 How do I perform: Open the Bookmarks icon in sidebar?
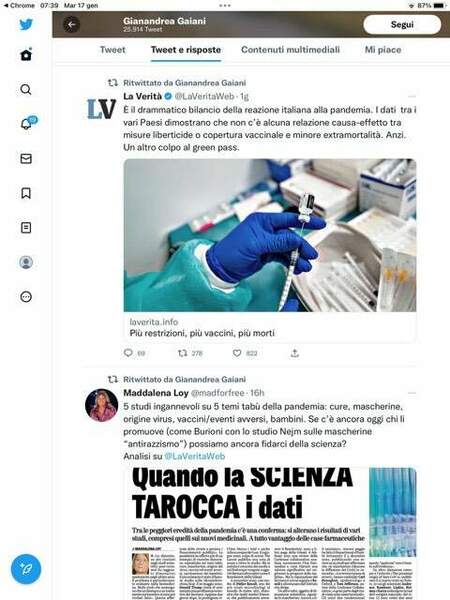(x=26, y=193)
